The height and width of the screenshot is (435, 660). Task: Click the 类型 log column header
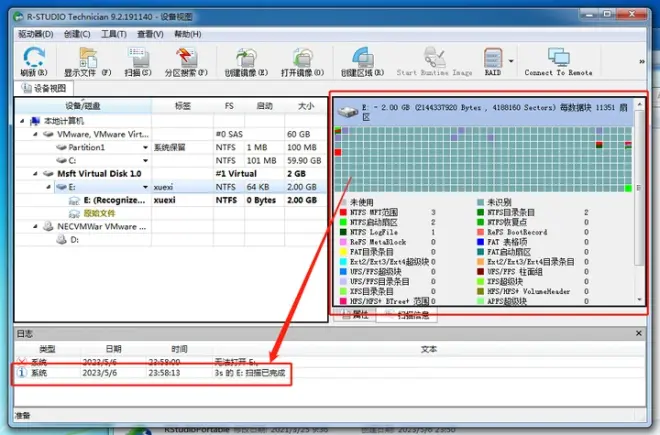coord(47,349)
